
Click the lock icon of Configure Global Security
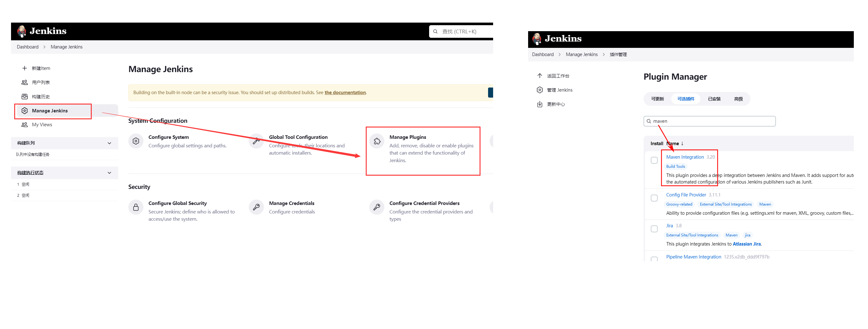136,207
